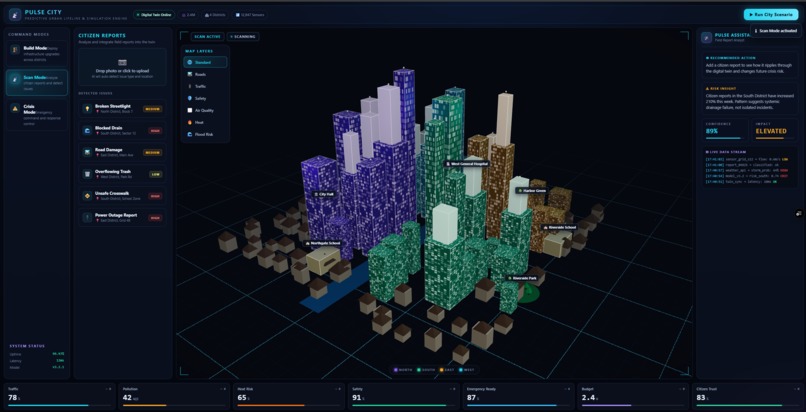This screenshot has height=412, width=806.
Task: Select the Crisis Mode warning icon
Action: (x=14, y=108)
